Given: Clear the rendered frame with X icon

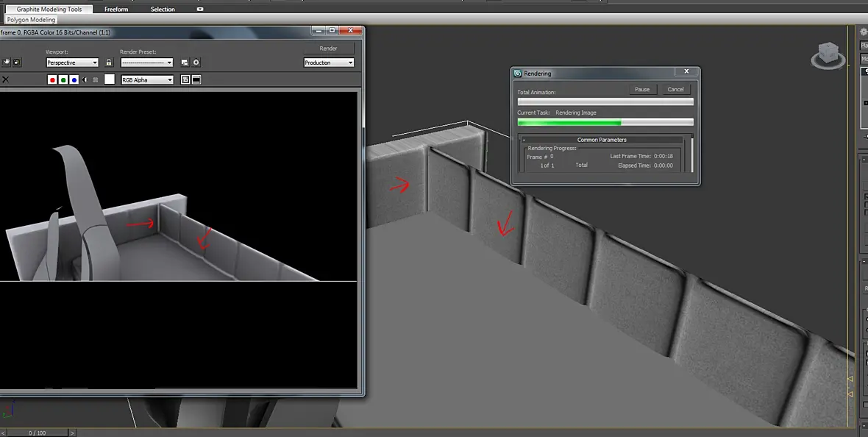Looking at the screenshot, I should tap(6, 79).
